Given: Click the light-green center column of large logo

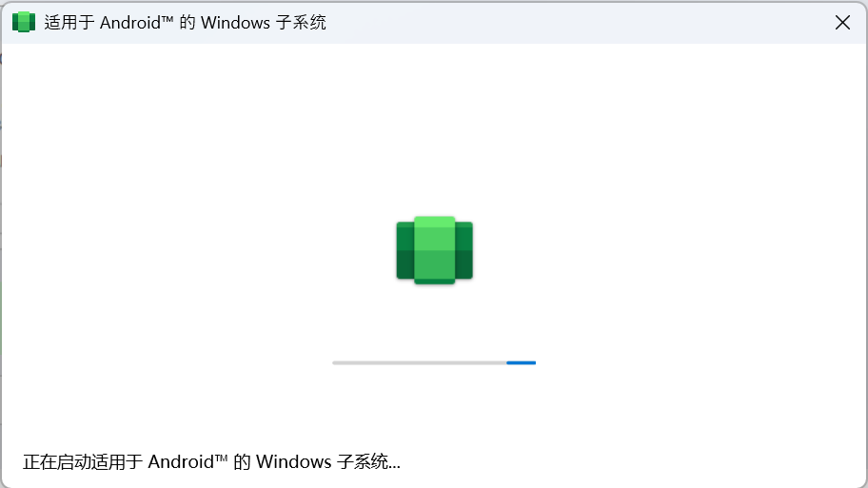Looking at the screenshot, I should pyautogui.click(x=435, y=250).
